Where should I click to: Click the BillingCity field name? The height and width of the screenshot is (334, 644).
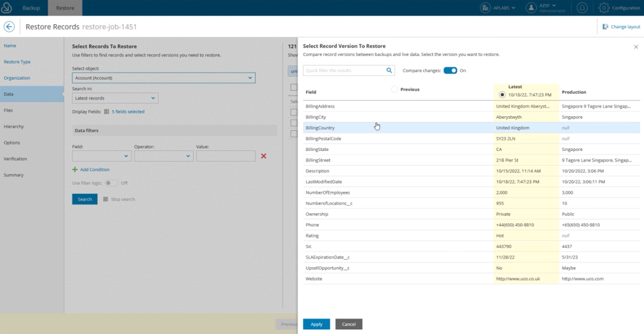[316, 117]
